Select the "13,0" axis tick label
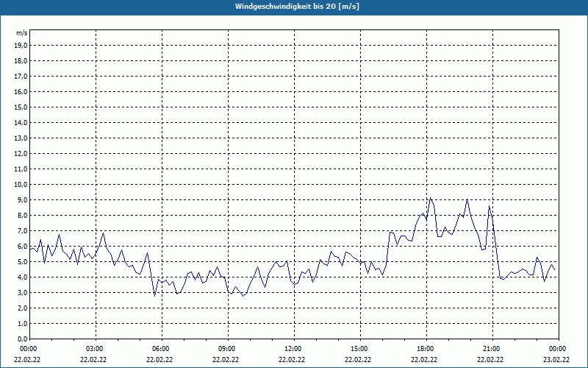The image size is (588, 368). point(21,138)
